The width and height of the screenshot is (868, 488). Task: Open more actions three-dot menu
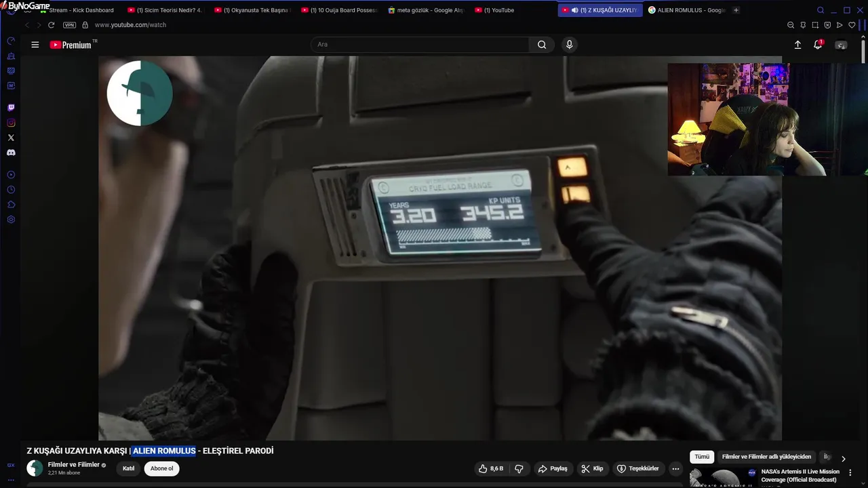675,468
